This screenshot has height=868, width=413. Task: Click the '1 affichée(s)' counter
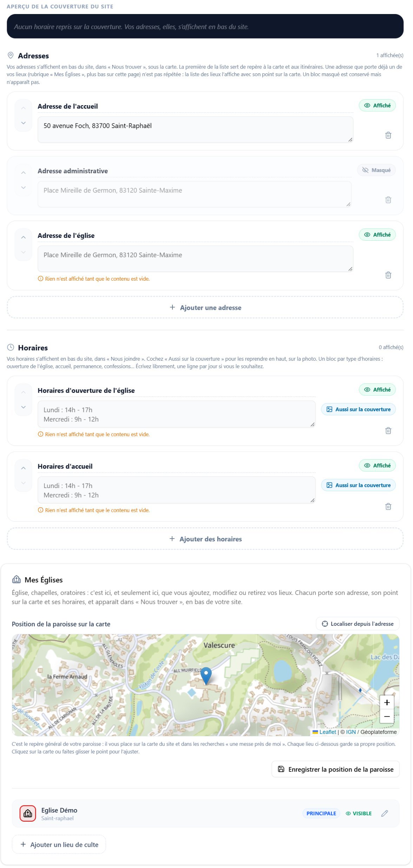[x=390, y=55]
